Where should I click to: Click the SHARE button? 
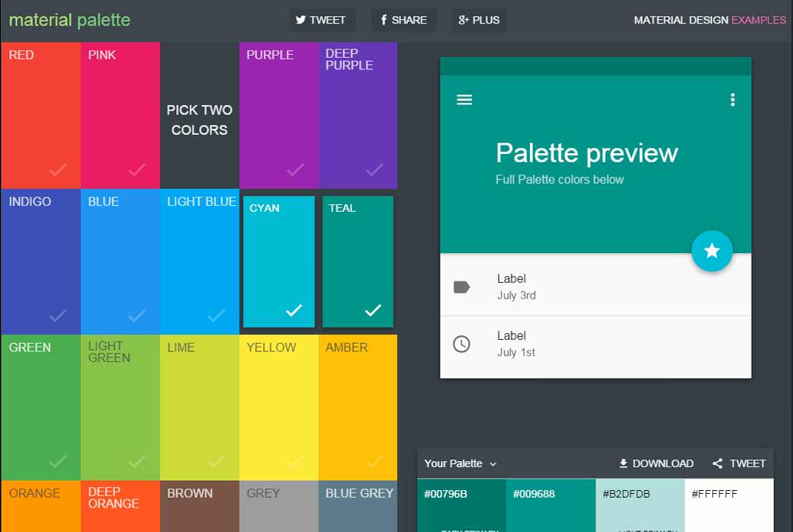pyautogui.click(x=404, y=20)
